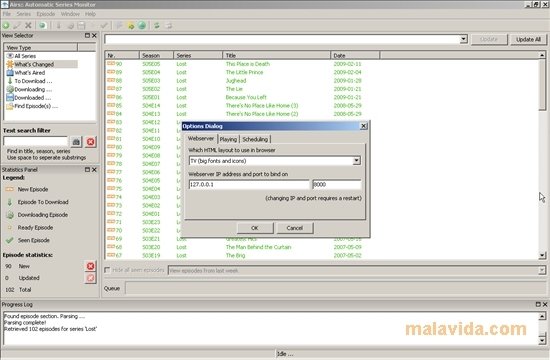Open the series selection dropdown at top

tap(463, 39)
